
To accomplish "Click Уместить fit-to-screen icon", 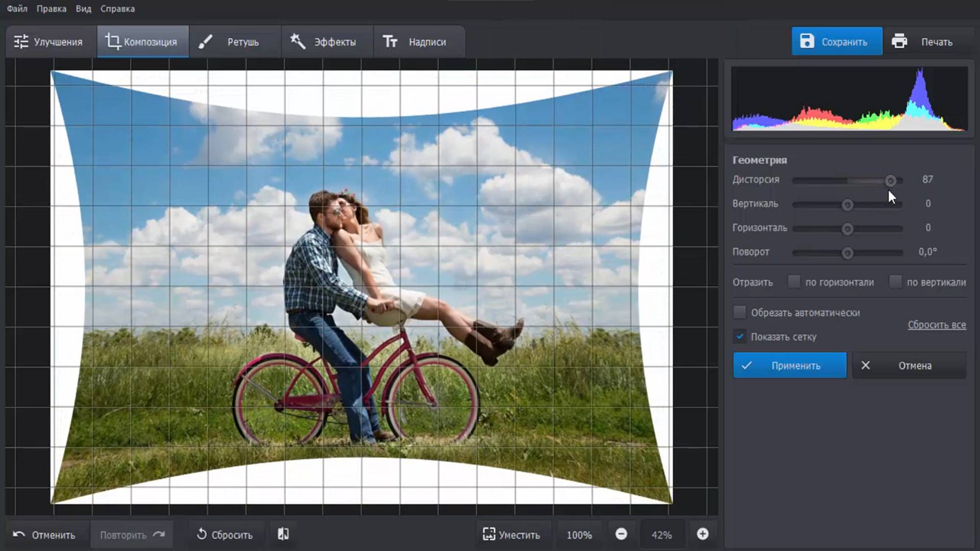I will pos(489,534).
